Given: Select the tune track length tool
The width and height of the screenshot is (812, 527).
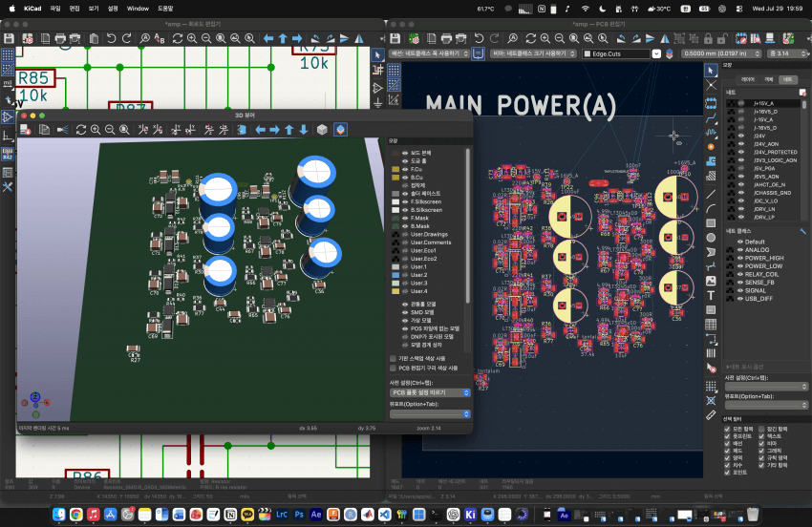Looking at the screenshot, I should pyautogui.click(x=711, y=132).
